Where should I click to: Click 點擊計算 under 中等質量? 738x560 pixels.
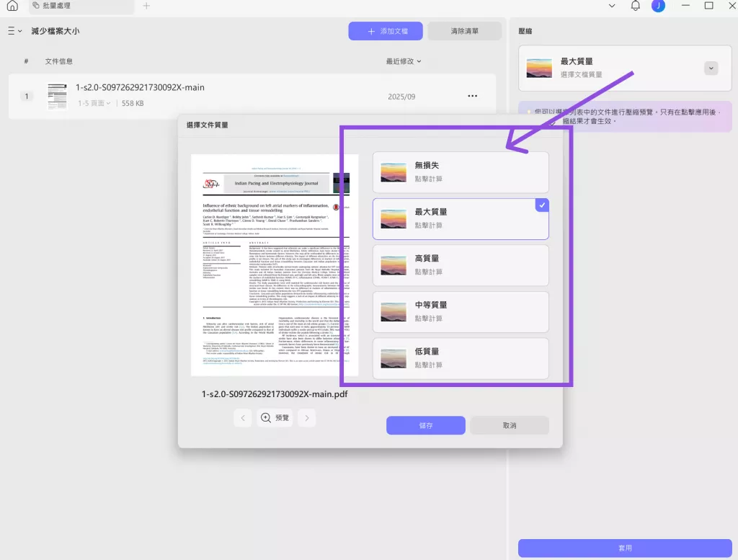[x=428, y=319]
